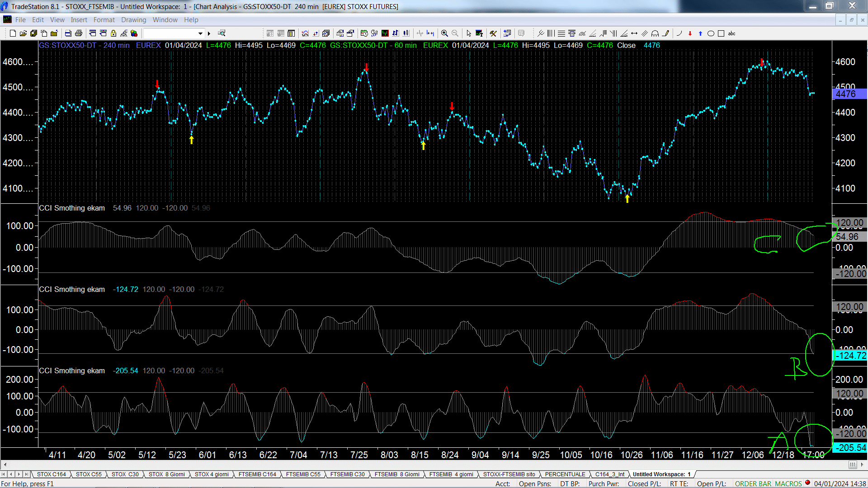The height and width of the screenshot is (488, 868).
Task: Switch to the STOX 8 Giorni tab
Action: [x=166, y=474]
